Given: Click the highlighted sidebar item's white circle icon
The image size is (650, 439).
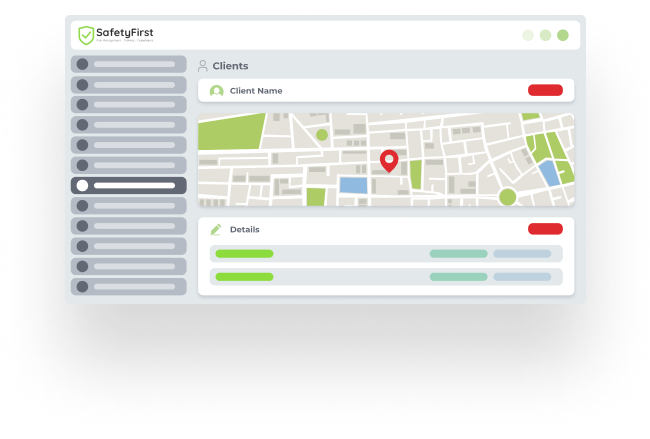Looking at the screenshot, I should pos(82,185).
